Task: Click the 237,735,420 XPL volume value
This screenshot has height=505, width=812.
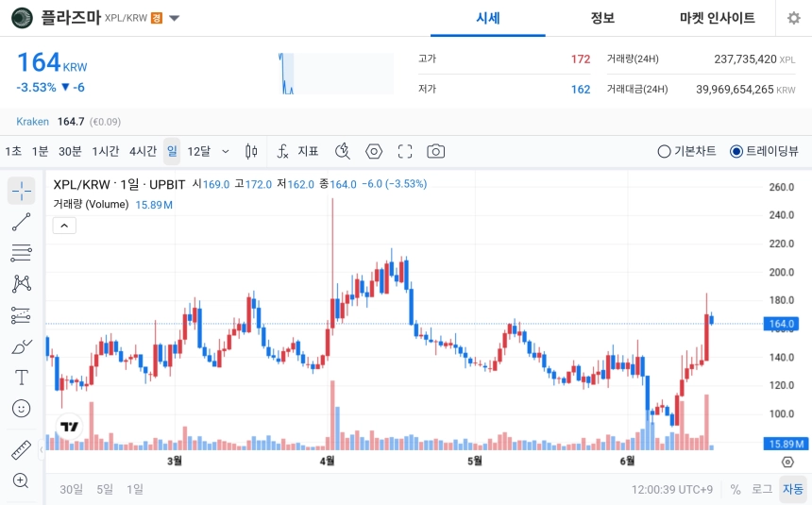Action: pos(754,59)
